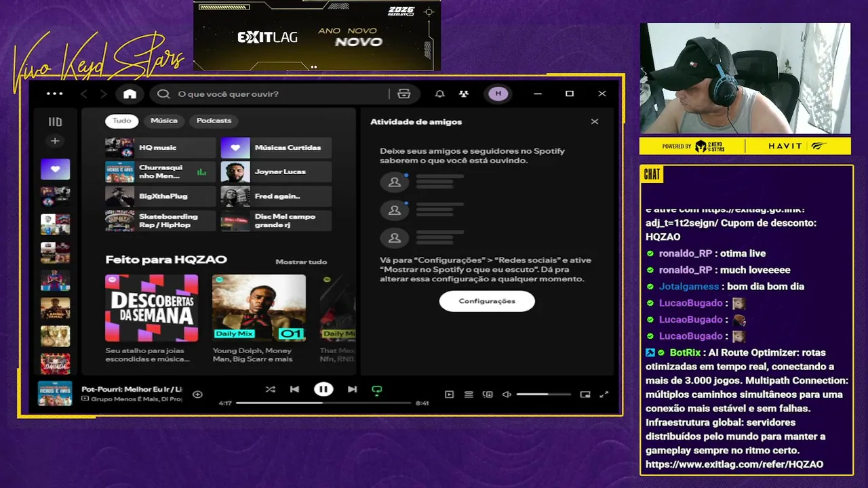Add current song to Liked Songs
Viewport: 868px width, 488px height.
[197, 394]
